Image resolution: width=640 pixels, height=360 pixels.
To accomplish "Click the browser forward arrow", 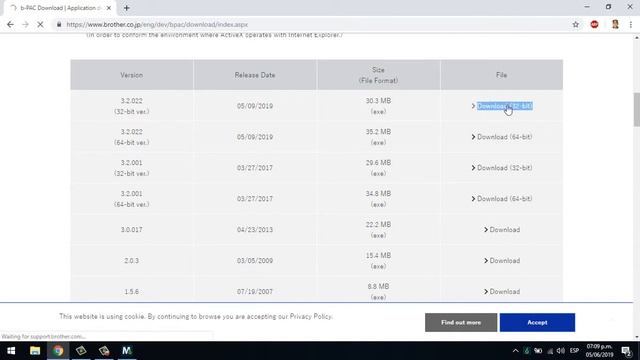I will (25, 24).
